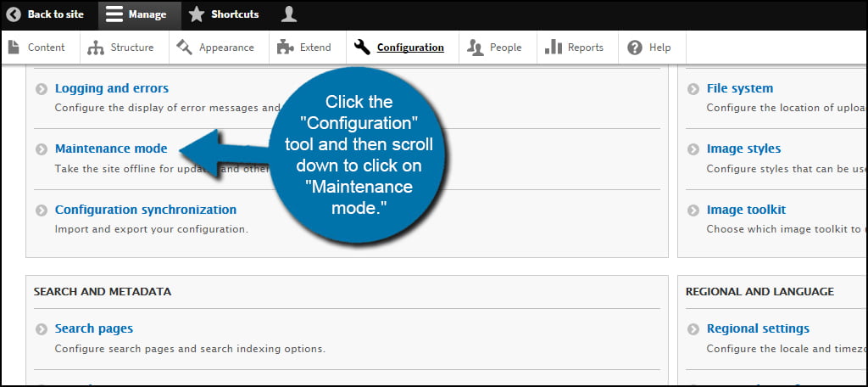This screenshot has width=868, height=387.
Task: Open the Logging and errors link
Action: (x=112, y=88)
